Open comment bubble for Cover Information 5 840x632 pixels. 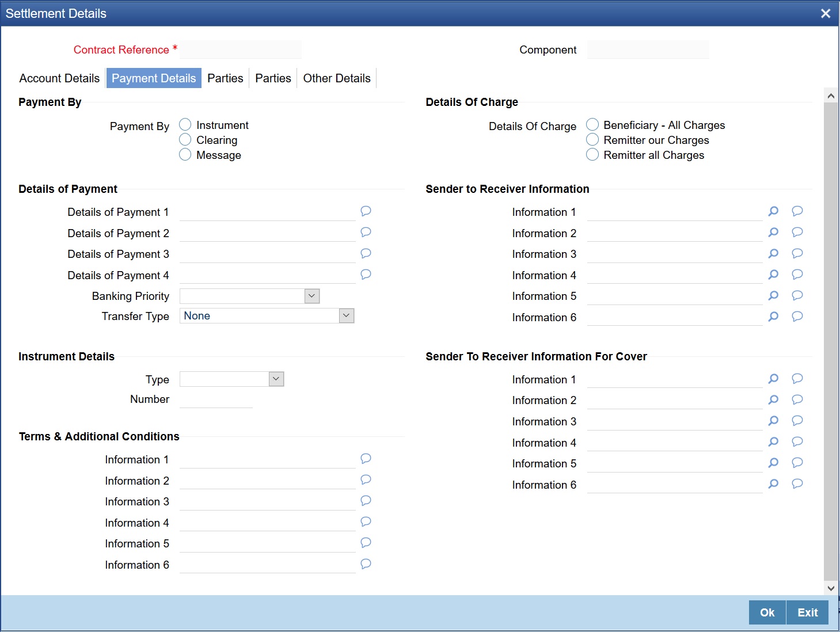797,463
